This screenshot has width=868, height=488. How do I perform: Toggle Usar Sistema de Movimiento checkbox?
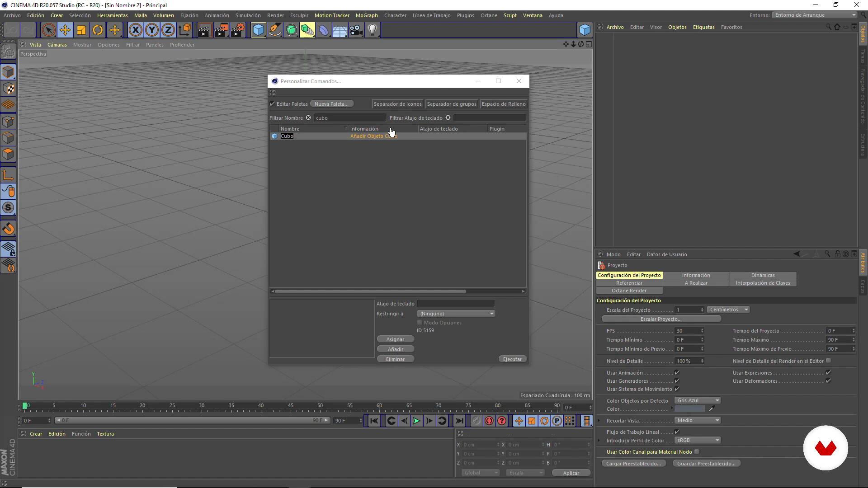point(677,389)
